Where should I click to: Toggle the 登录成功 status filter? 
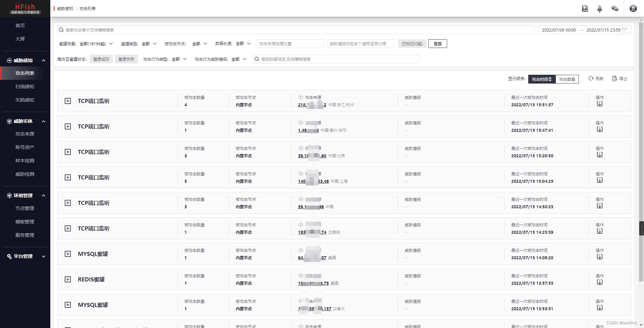[x=101, y=59]
